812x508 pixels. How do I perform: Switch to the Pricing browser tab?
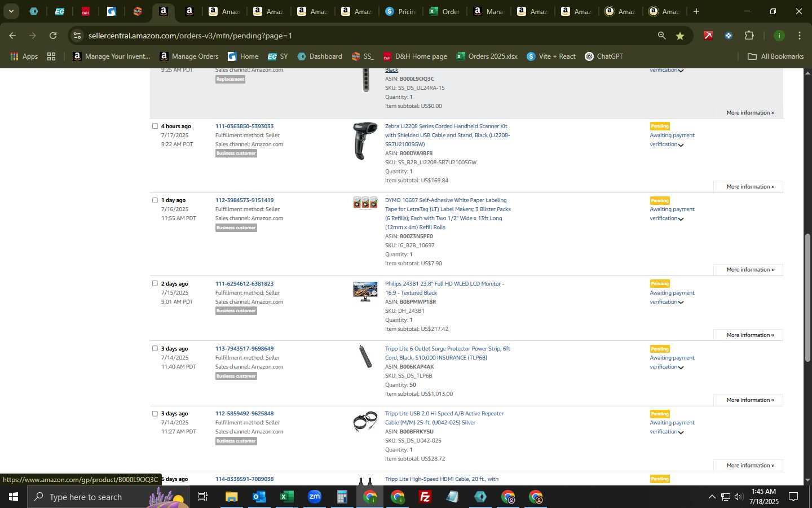click(x=401, y=11)
